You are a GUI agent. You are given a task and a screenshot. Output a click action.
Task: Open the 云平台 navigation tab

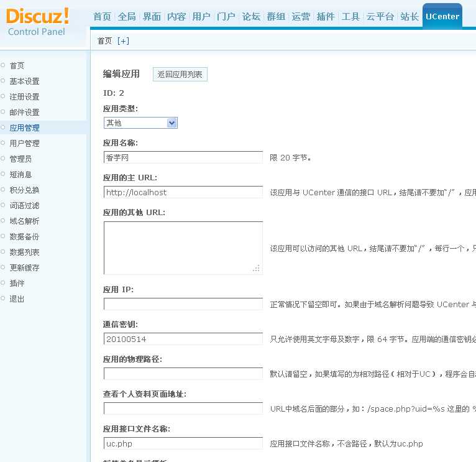pyautogui.click(x=380, y=16)
